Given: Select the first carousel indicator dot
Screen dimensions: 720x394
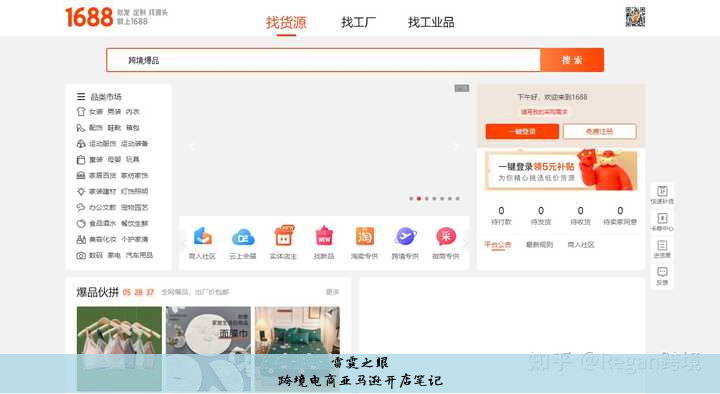Looking at the screenshot, I should 411,199.
